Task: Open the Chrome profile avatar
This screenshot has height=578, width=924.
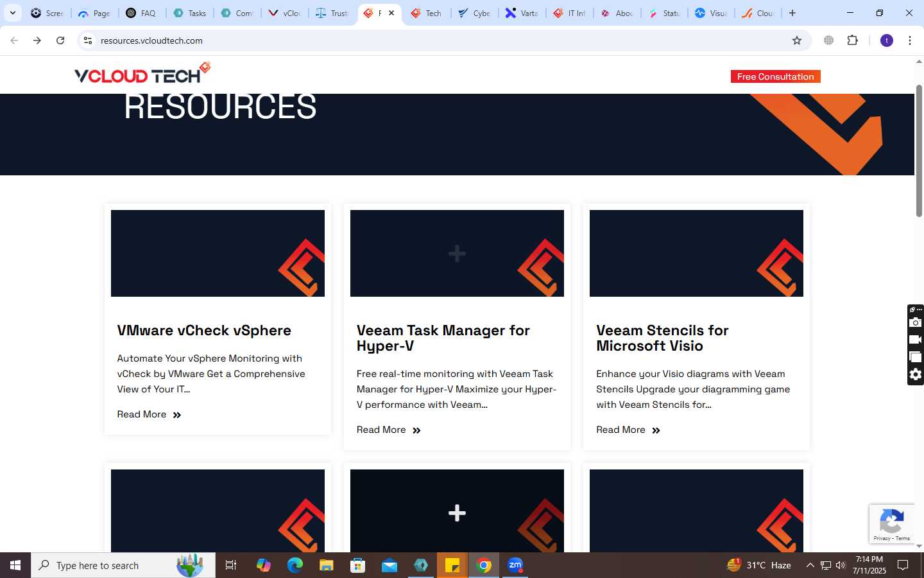Action: click(887, 40)
